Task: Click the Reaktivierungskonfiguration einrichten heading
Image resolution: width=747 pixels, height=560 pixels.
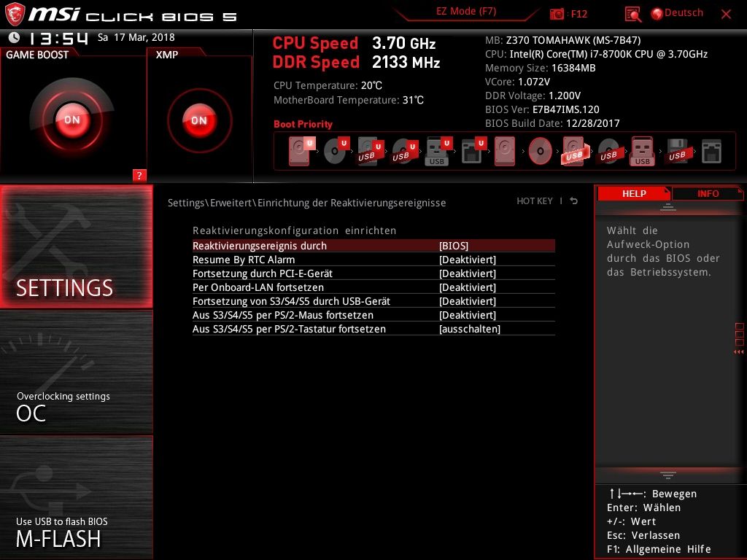Action: tap(295, 230)
